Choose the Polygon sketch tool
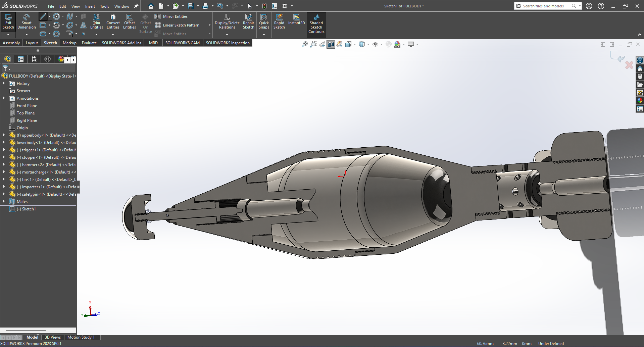 tap(56, 34)
